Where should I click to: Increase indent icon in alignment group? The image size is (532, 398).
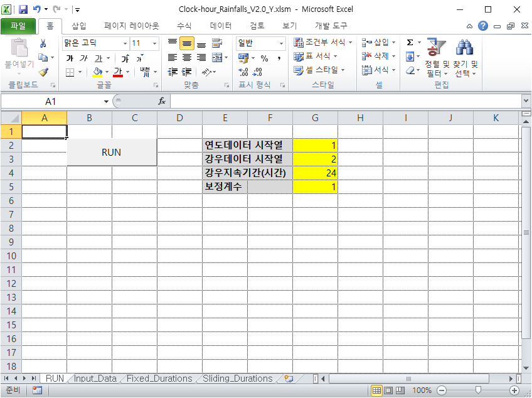187,72
